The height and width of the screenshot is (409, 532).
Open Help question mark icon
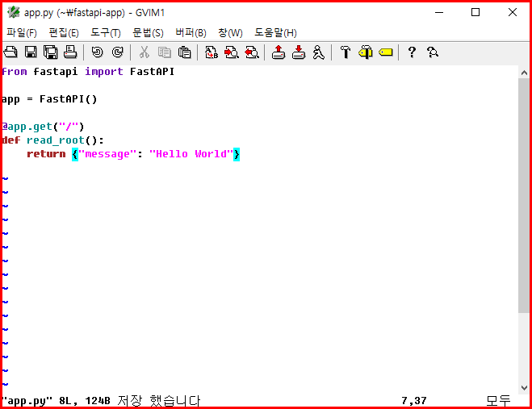tap(412, 52)
